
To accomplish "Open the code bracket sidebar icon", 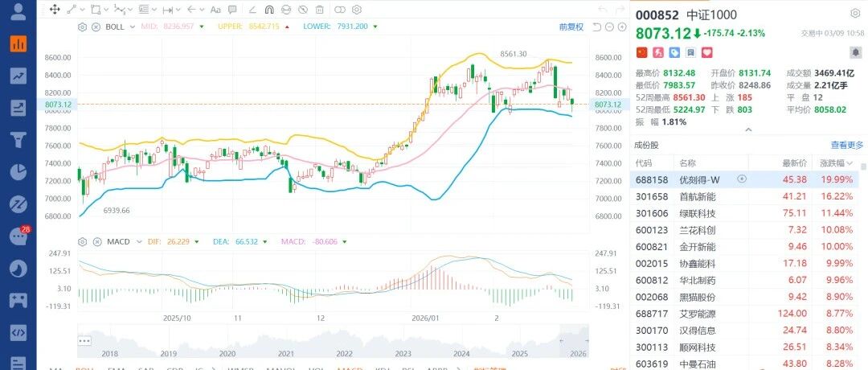I will [x=18, y=332].
